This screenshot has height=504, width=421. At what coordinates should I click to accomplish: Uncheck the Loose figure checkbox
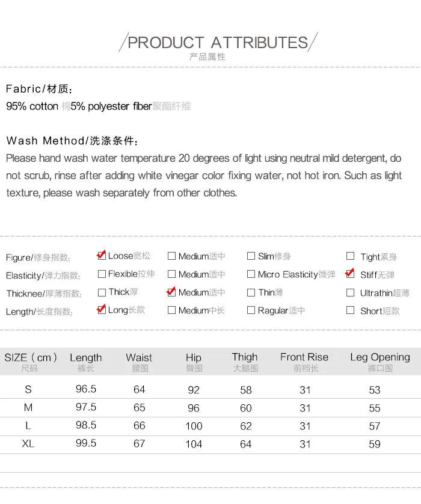[x=102, y=256]
